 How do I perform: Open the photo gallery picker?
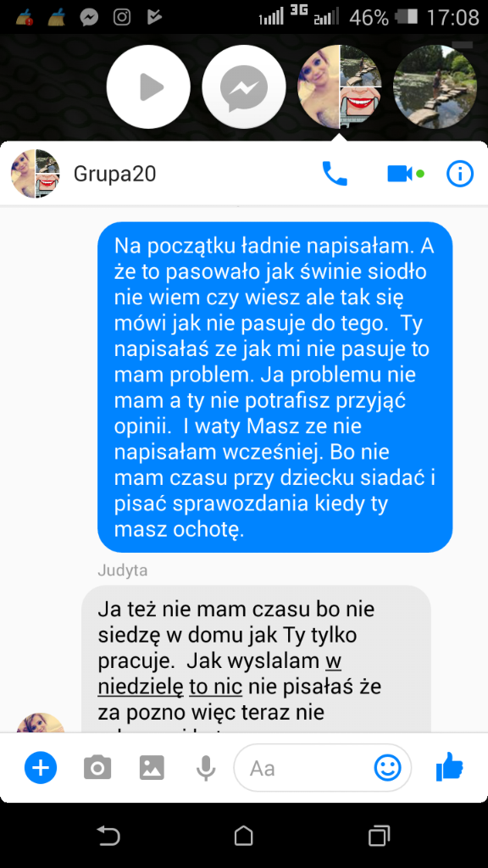pyautogui.click(x=152, y=768)
